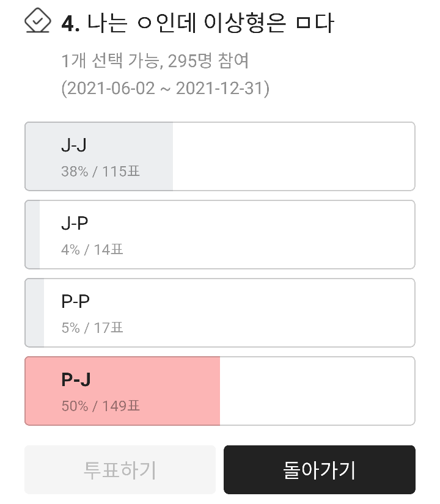Click the '38% / 115표' result text
This screenshot has height=504, width=440.
click(101, 172)
